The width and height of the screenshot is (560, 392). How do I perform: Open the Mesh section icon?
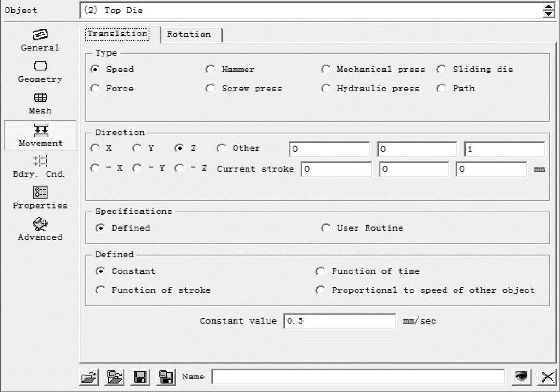(40, 98)
